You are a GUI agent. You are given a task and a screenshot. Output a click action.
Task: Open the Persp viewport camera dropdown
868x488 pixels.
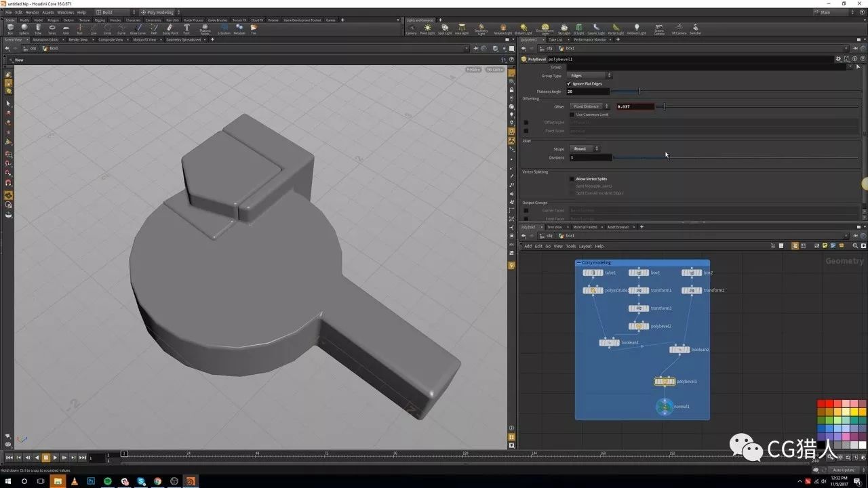(473, 69)
